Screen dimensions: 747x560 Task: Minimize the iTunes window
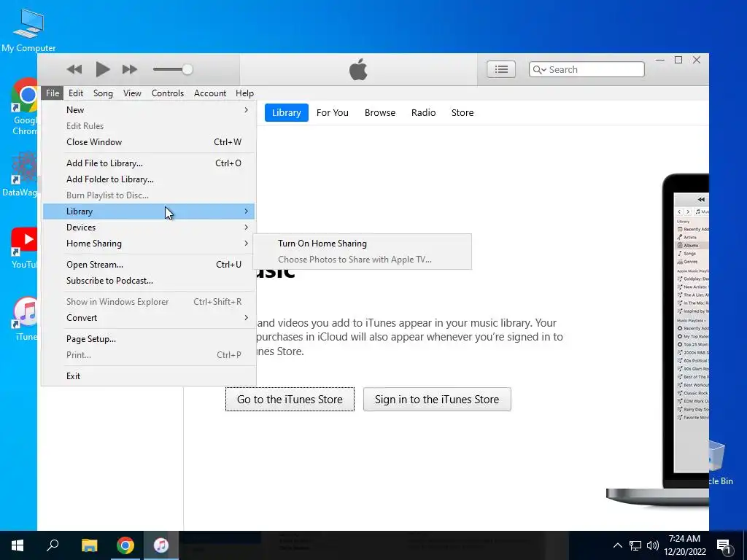[x=659, y=60]
